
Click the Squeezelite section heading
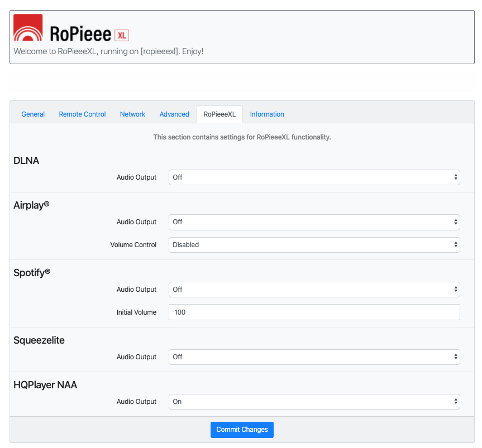(39, 340)
